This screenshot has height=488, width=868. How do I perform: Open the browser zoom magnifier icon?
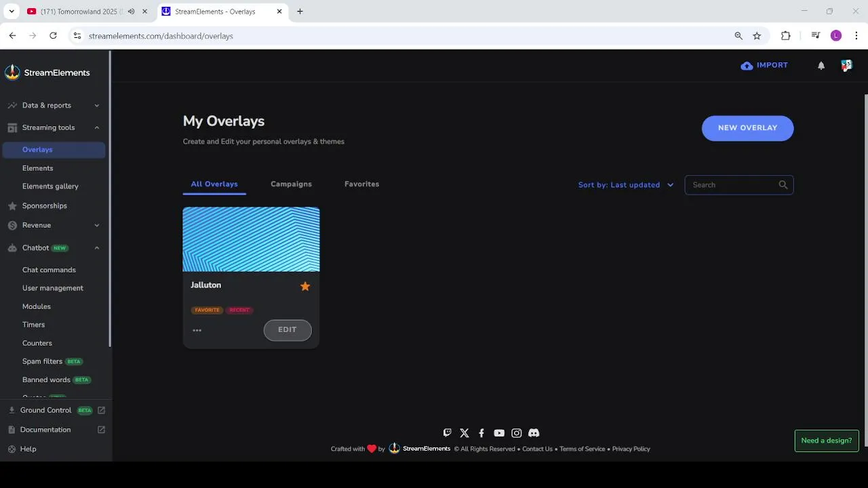[738, 35]
